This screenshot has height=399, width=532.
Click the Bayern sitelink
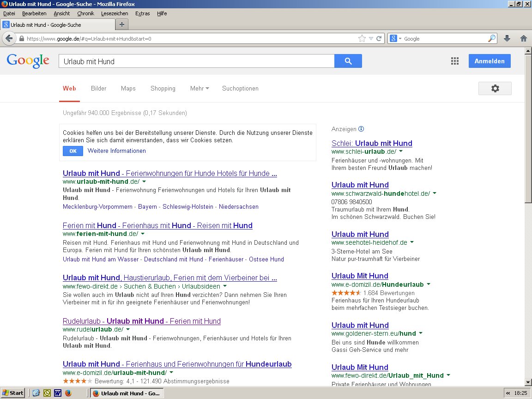click(x=148, y=206)
